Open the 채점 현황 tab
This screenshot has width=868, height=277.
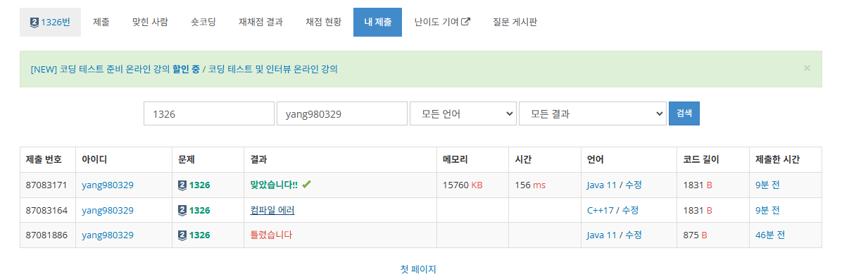(323, 23)
